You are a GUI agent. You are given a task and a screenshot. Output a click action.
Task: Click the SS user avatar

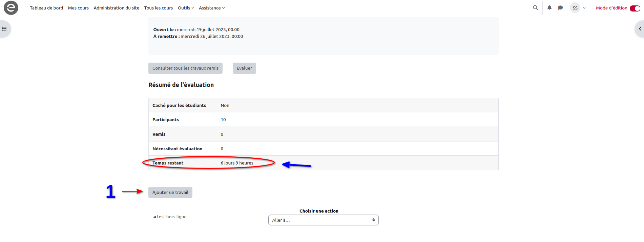coord(575,8)
